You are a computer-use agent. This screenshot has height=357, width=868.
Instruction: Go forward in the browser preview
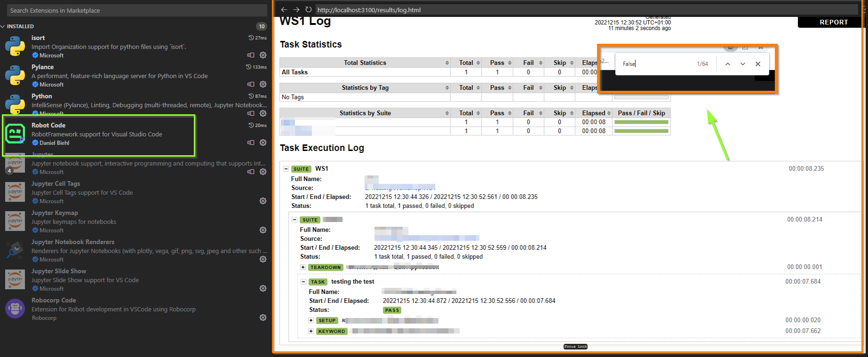[296, 9]
